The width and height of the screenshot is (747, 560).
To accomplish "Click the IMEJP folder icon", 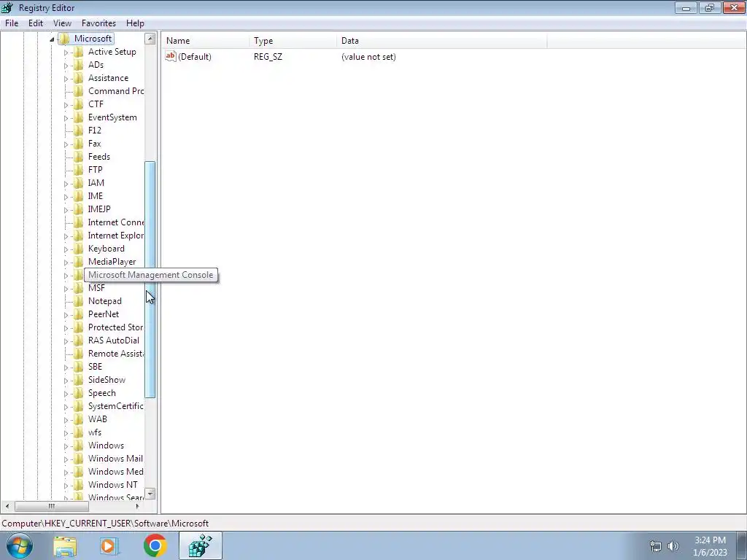I will tap(79, 209).
